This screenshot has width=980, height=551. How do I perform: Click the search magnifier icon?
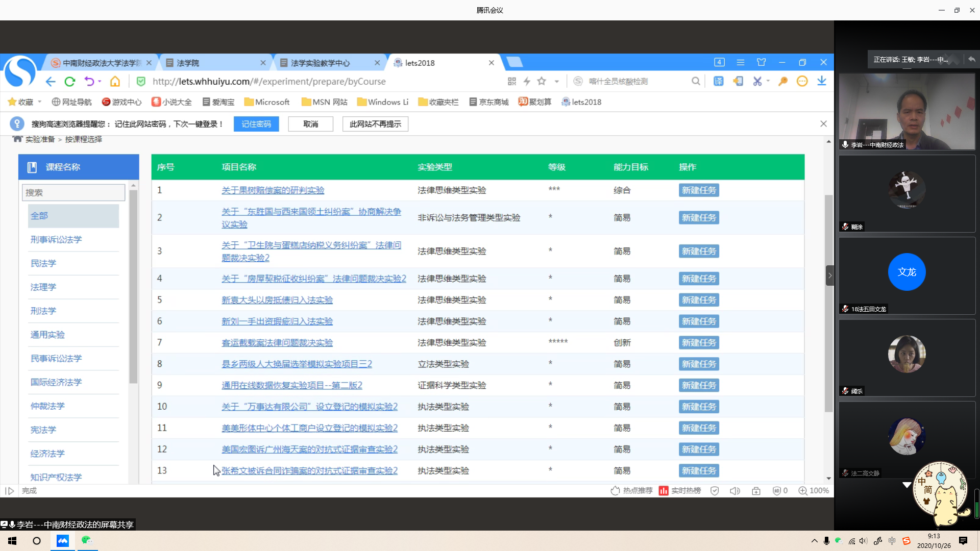coord(696,81)
